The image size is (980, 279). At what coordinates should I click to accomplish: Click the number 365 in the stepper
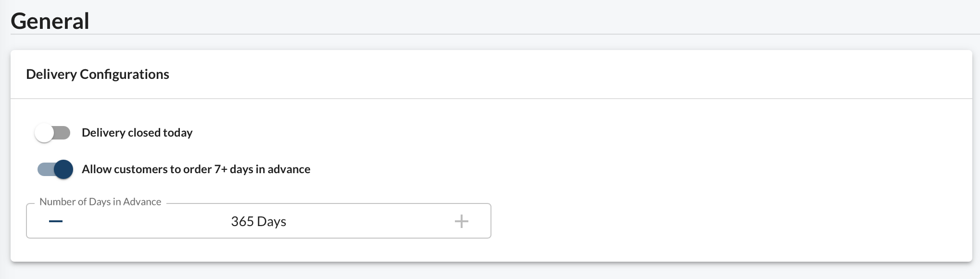pyautogui.click(x=242, y=221)
